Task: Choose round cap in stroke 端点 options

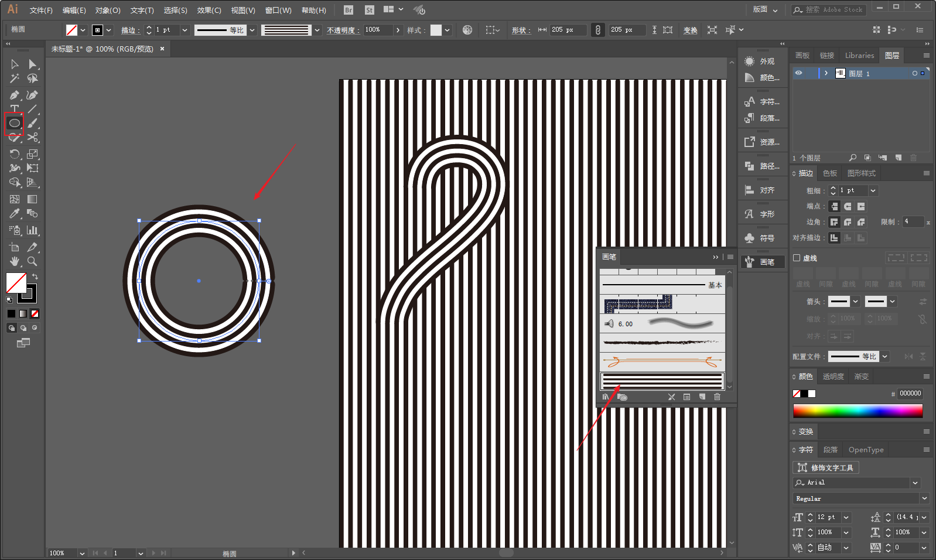Action: (x=848, y=206)
